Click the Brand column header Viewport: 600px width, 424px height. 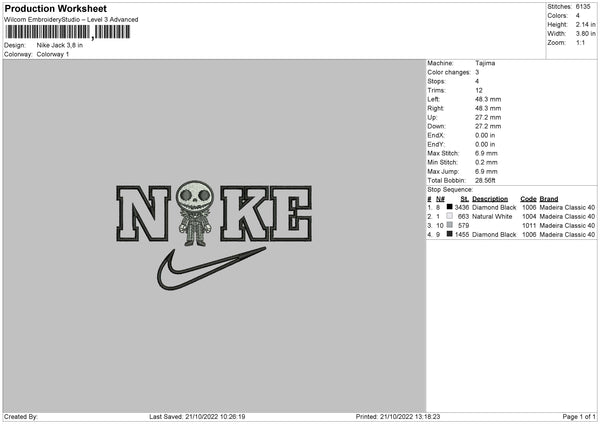point(549,199)
